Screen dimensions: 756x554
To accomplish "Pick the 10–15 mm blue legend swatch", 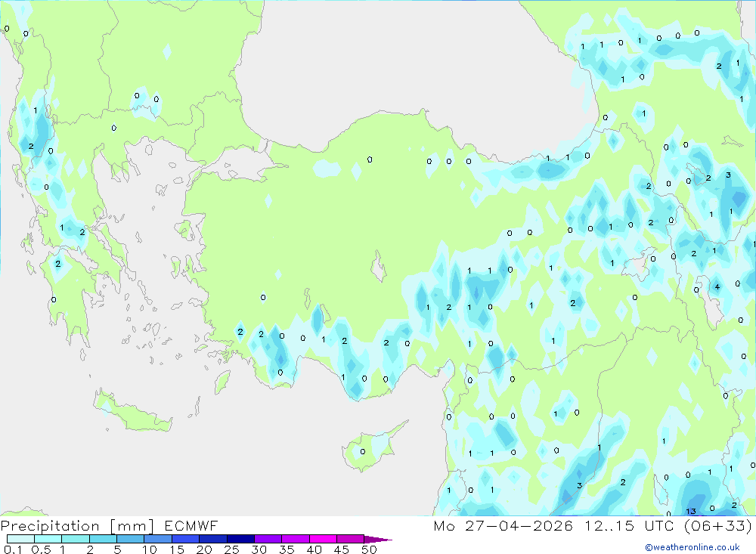I will tap(158, 539).
